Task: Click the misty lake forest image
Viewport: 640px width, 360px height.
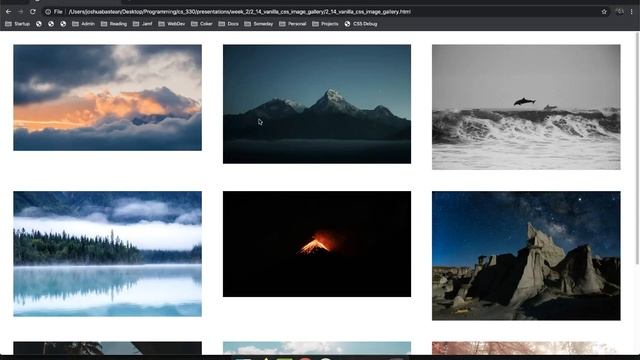Action: coord(107,254)
